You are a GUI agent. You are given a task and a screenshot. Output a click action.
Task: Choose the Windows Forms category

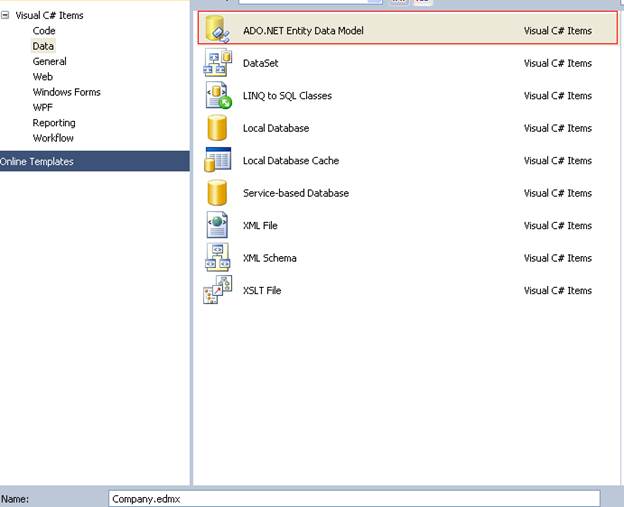(x=66, y=92)
